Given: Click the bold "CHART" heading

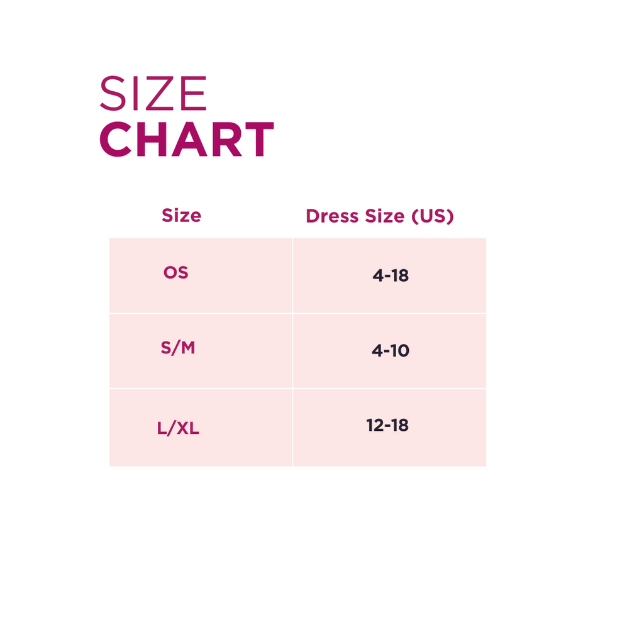Looking at the screenshot, I should pos(187,140).
